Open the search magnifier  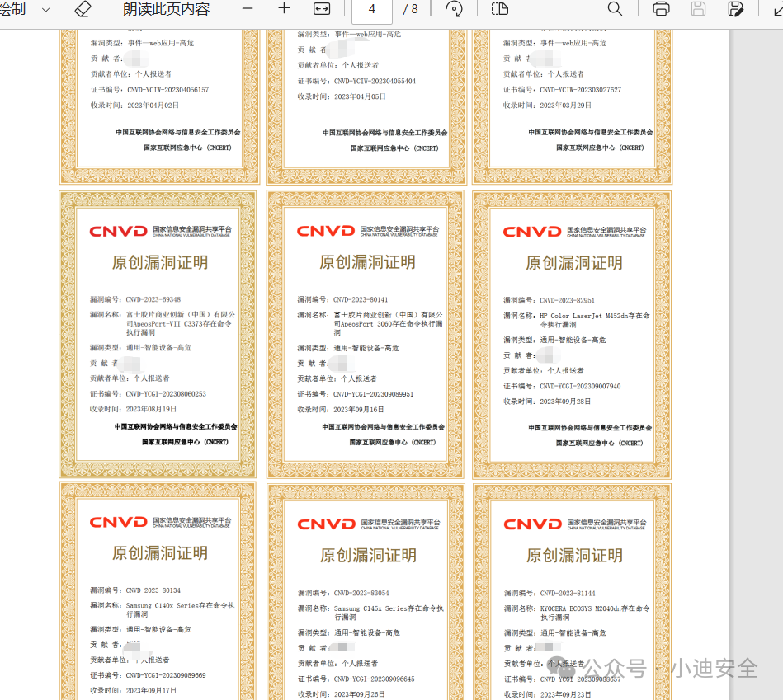tap(615, 9)
